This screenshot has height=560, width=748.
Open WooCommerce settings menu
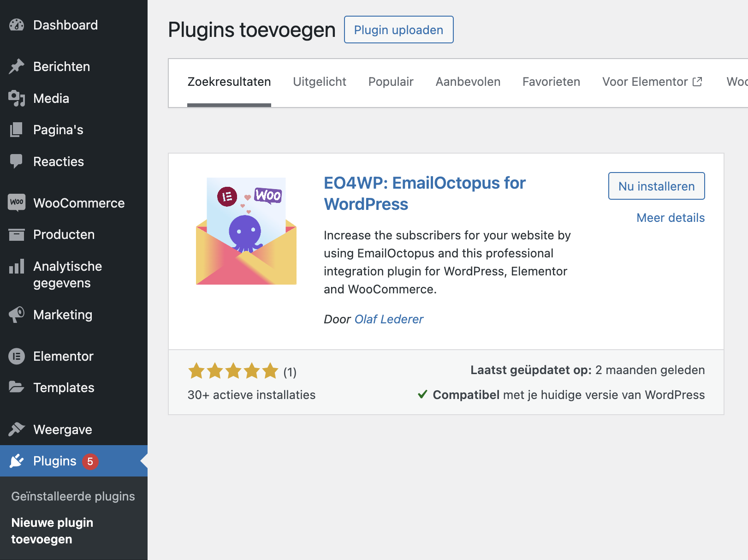(x=74, y=203)
